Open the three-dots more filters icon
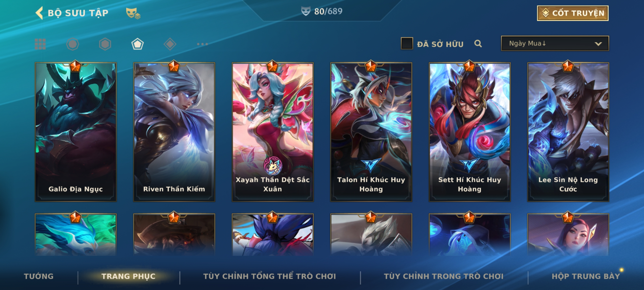 [x=202, y=44]
